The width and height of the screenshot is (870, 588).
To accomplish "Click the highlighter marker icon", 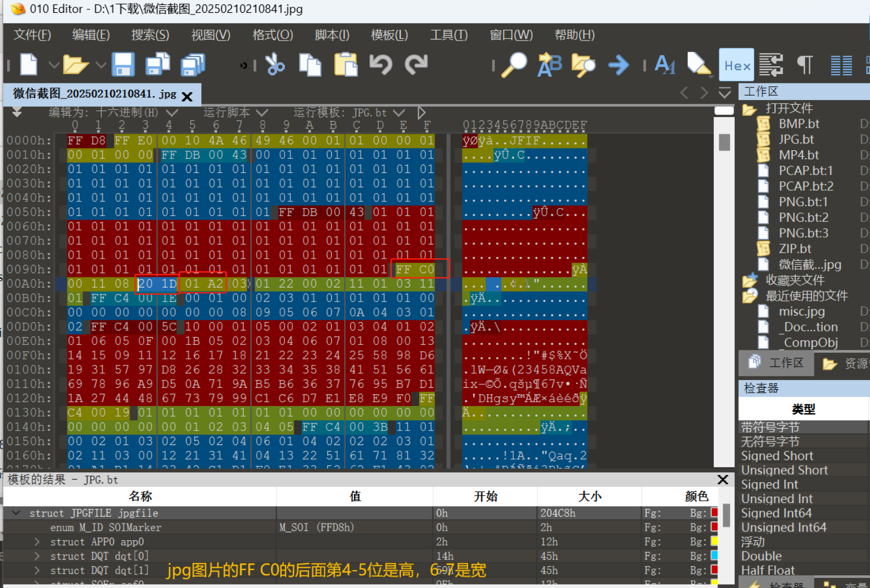I will click(x=699, y=63).
